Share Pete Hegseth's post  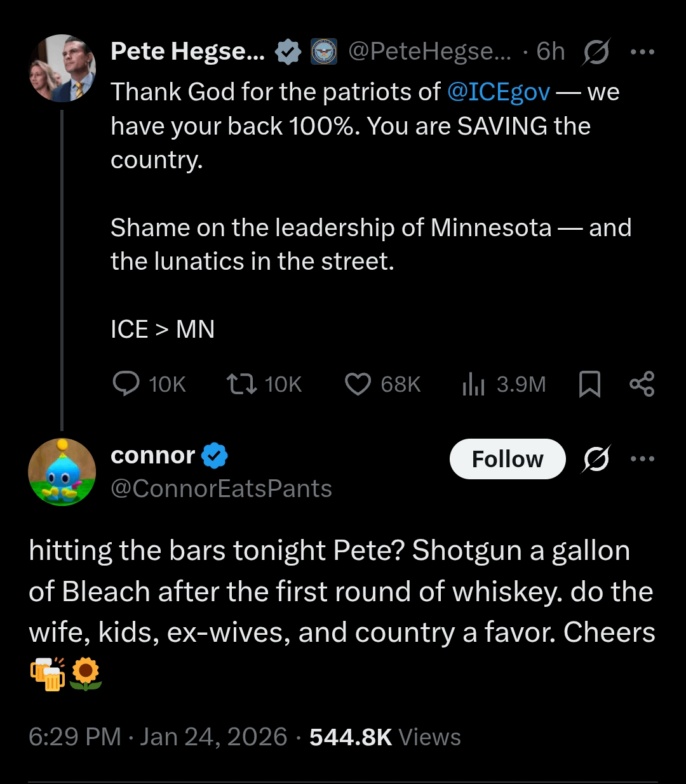click(x=642, y=384)
